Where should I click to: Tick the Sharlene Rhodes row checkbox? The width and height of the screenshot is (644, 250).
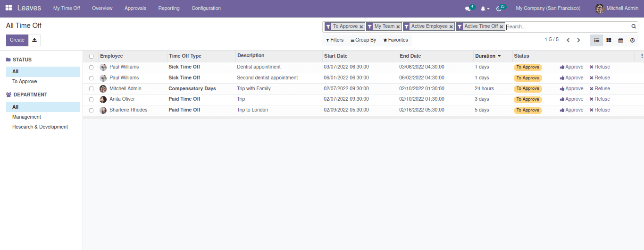[91, 110]
